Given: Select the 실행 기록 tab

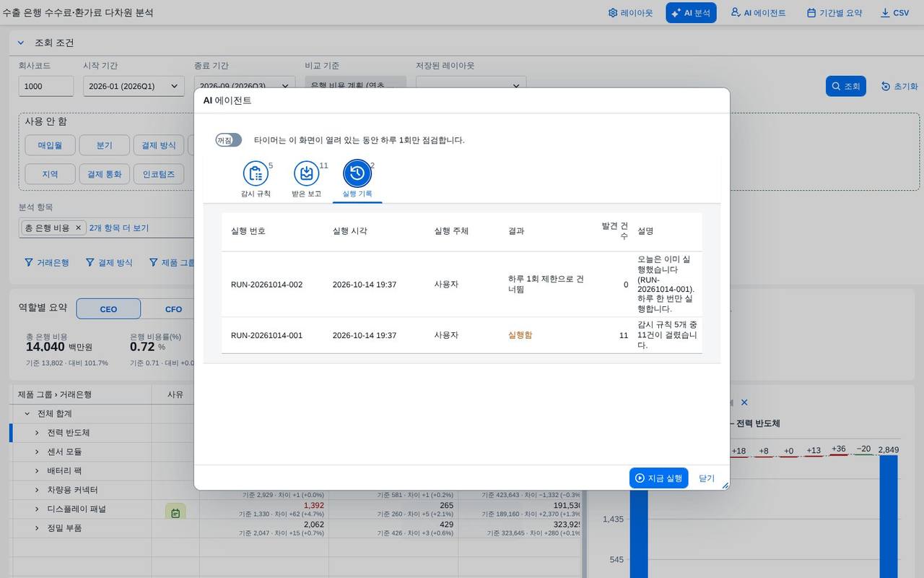Looking at the screenshot, I should pos(357,180).
